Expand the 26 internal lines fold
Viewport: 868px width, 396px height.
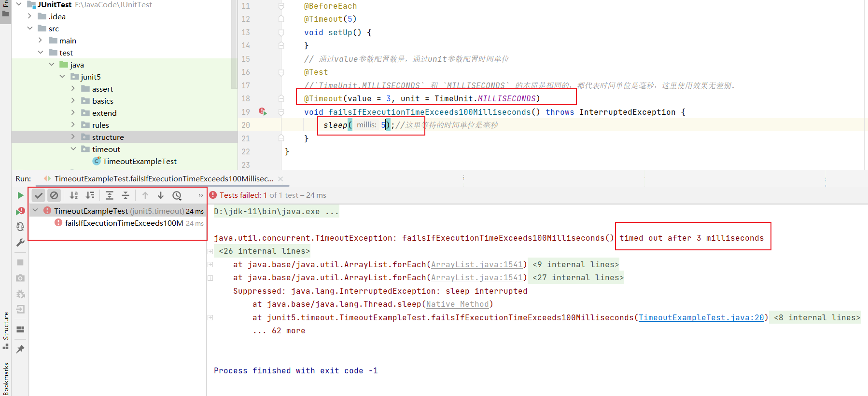[x=210, y=251]
